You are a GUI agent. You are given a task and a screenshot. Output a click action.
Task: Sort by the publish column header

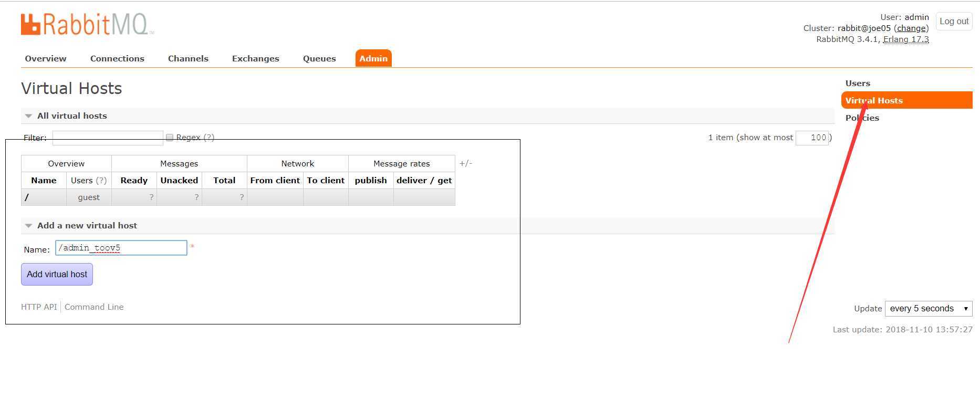coord(371,180)
